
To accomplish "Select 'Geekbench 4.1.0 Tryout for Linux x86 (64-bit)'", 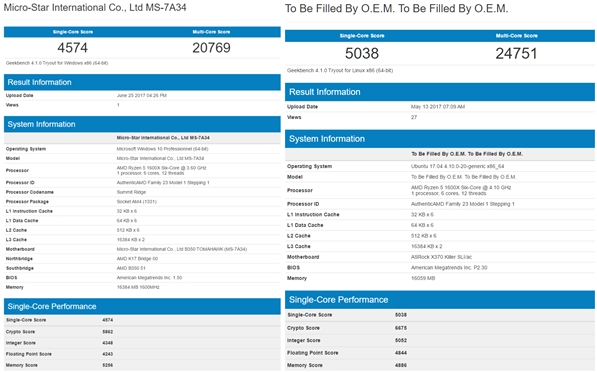I will pyautogui.click(x=340, y=70).
